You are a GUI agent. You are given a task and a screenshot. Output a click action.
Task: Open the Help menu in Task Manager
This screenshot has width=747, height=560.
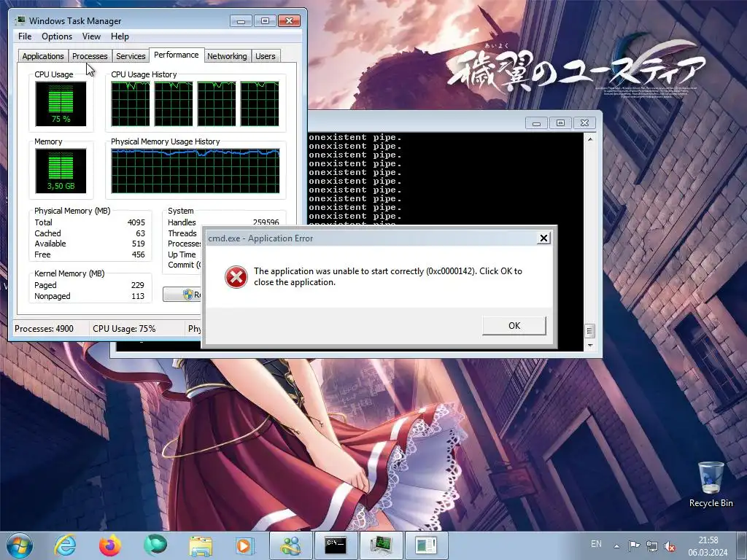[x=120, y=36]
